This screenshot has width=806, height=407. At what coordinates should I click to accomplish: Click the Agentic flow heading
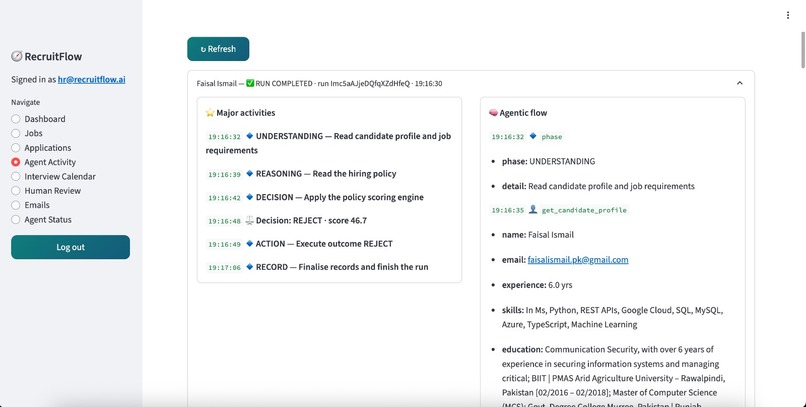tap(523, 113)
